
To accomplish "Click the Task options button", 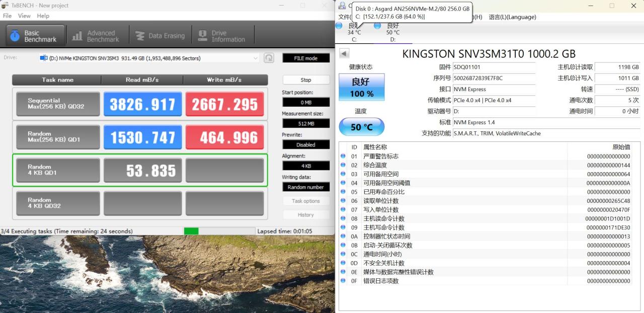I will coord(306,201).
